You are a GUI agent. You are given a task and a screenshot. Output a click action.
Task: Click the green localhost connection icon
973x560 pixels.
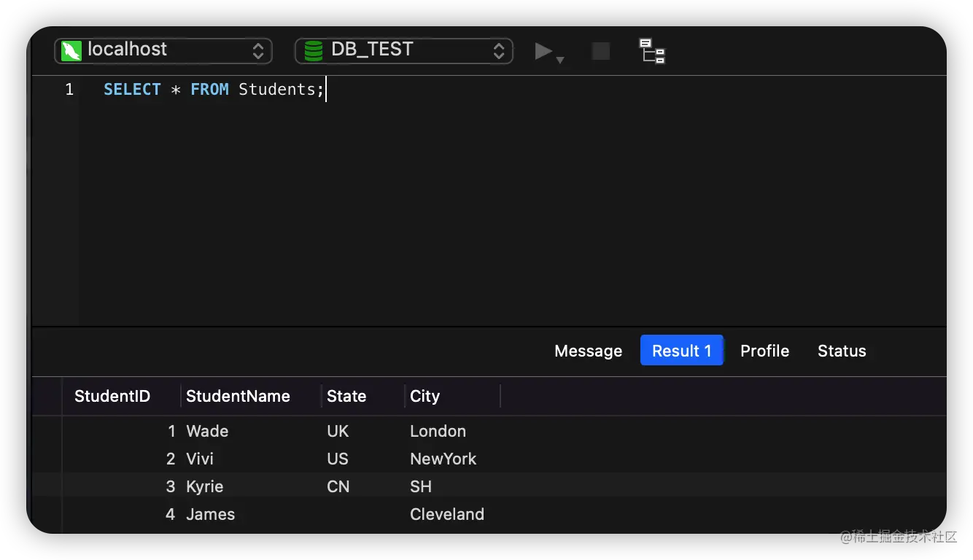71,50
